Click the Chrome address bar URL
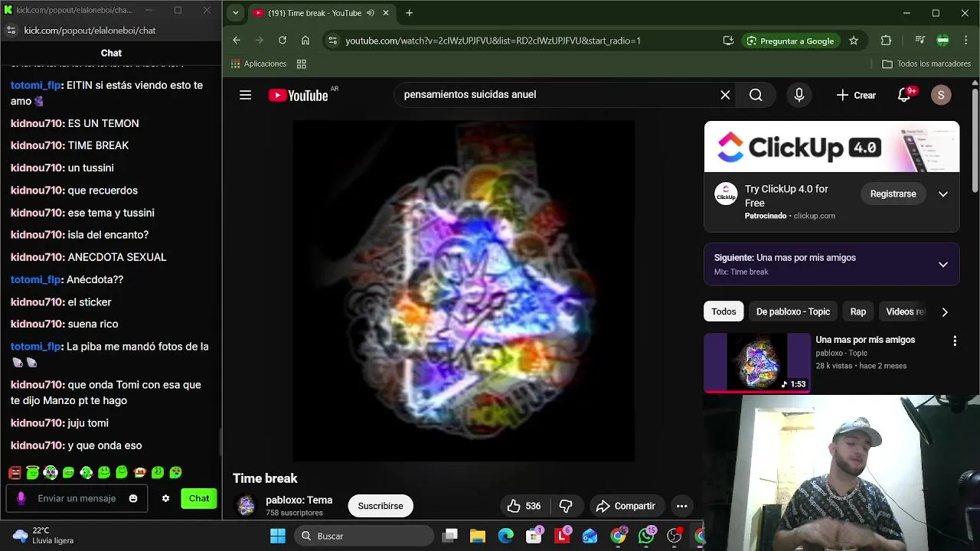Screen dimensions: 980x551 493,41
